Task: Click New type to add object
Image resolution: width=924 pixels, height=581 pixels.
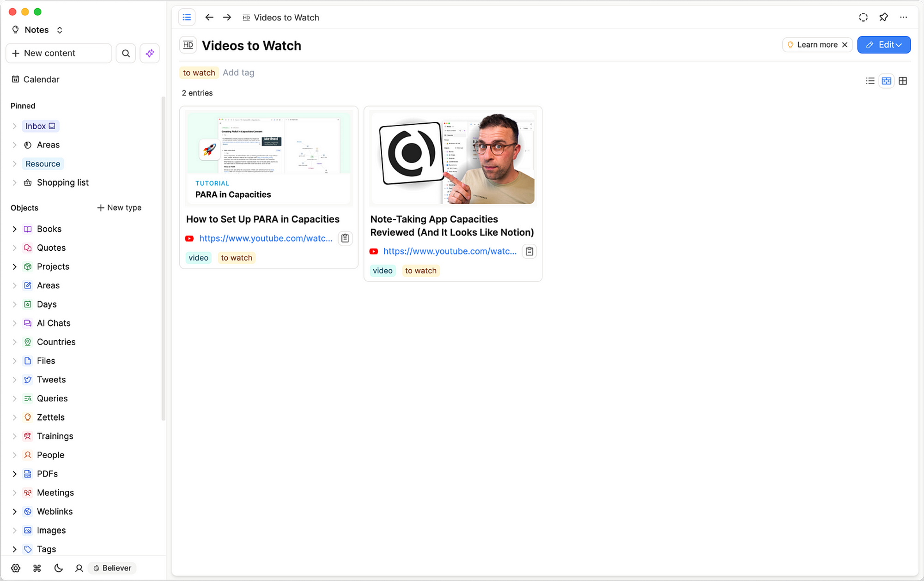Action: tap(119, 208)
